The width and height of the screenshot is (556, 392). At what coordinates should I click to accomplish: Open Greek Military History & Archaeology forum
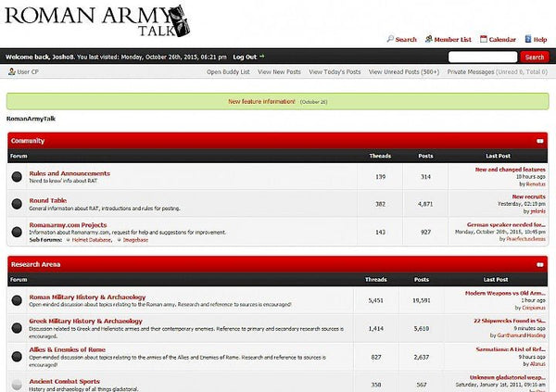click(85, 321)
